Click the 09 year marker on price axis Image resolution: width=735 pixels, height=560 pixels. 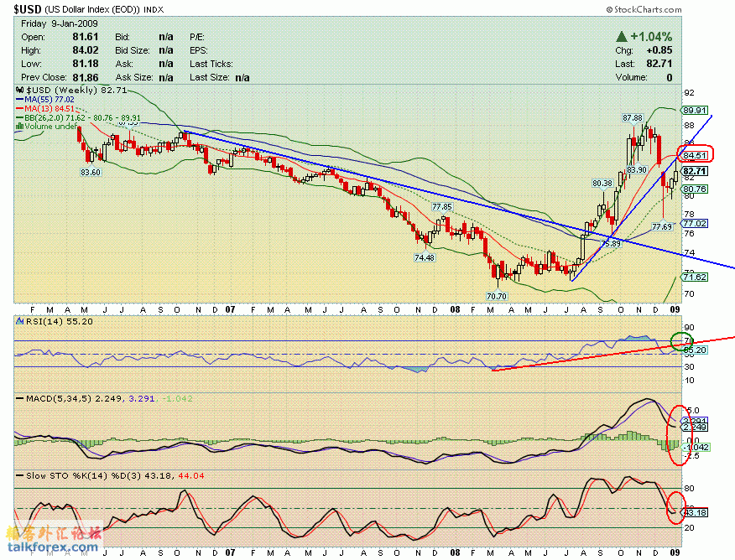pyautogui.click(x=675, y=309)
